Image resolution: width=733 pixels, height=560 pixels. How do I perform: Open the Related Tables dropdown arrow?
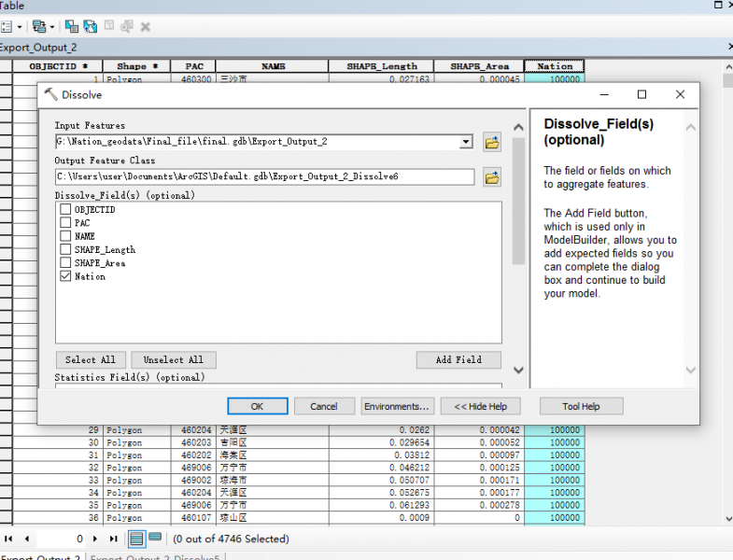pyautogui.click(x=51, y=27)
